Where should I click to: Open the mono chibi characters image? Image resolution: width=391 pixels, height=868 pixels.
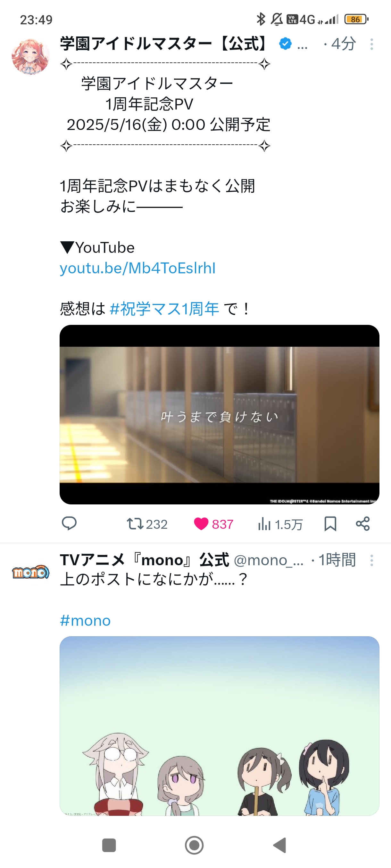(x=219, y=726)
